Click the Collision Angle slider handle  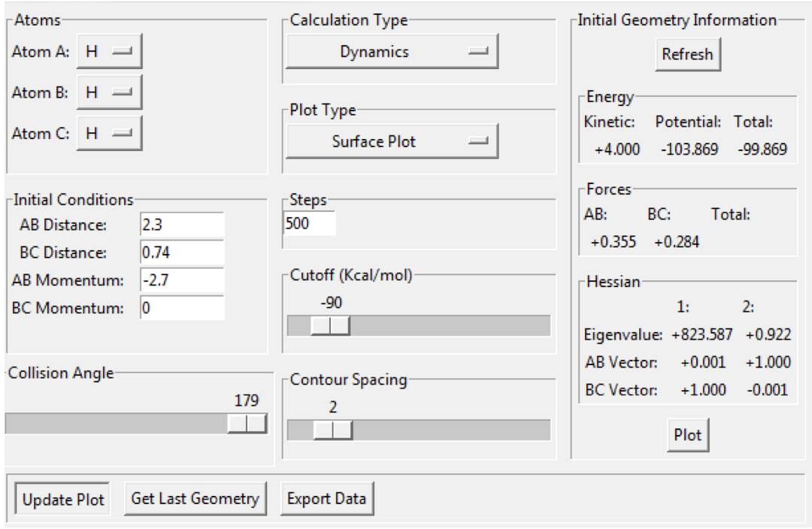click(x=247, y=424)
